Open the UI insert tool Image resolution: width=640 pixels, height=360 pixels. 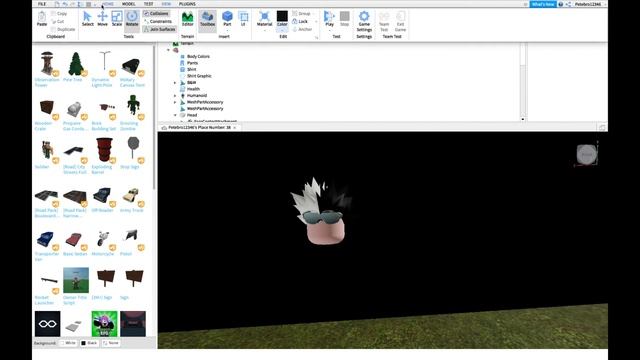pos(243,19)
